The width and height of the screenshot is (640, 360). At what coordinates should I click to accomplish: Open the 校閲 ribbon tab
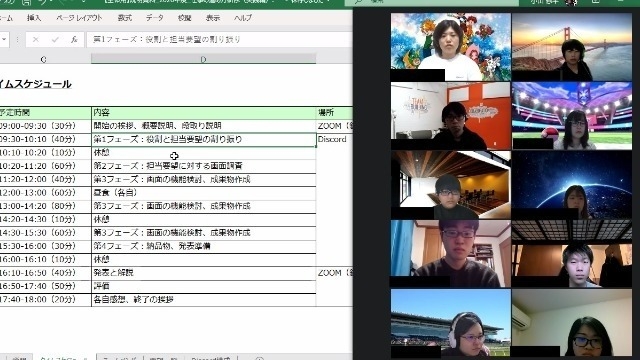pyautogui.click(x=184, y=18)
